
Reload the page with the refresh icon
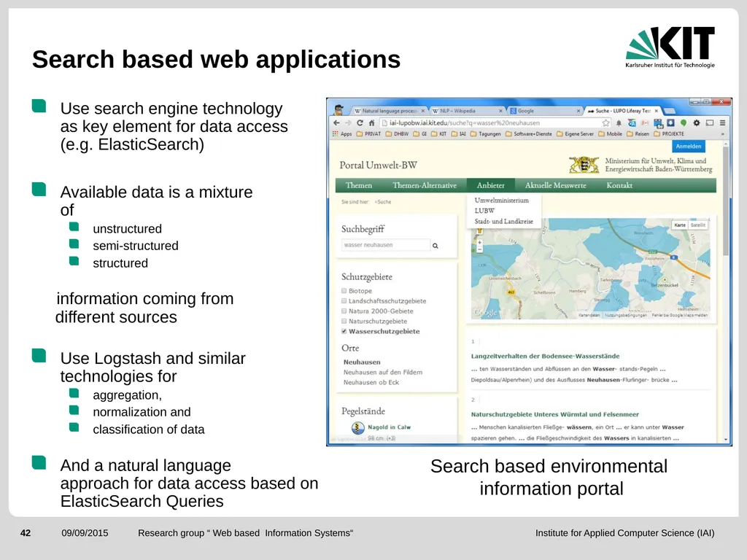(x=360, y=122)
